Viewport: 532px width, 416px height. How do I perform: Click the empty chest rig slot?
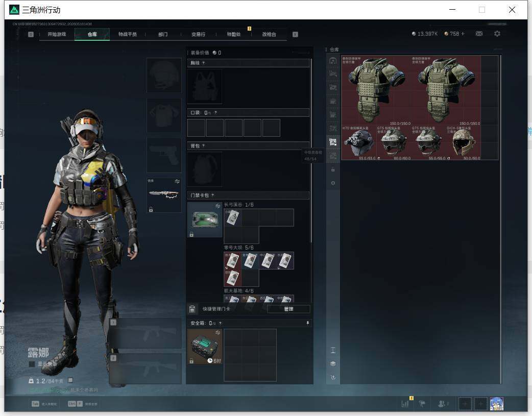(x=205, y=87)
